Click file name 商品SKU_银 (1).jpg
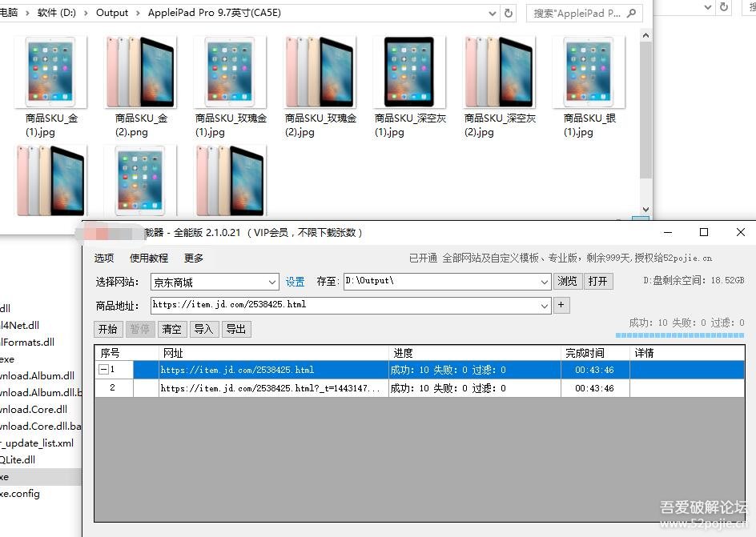756x537 pixels. pos(589,125)
